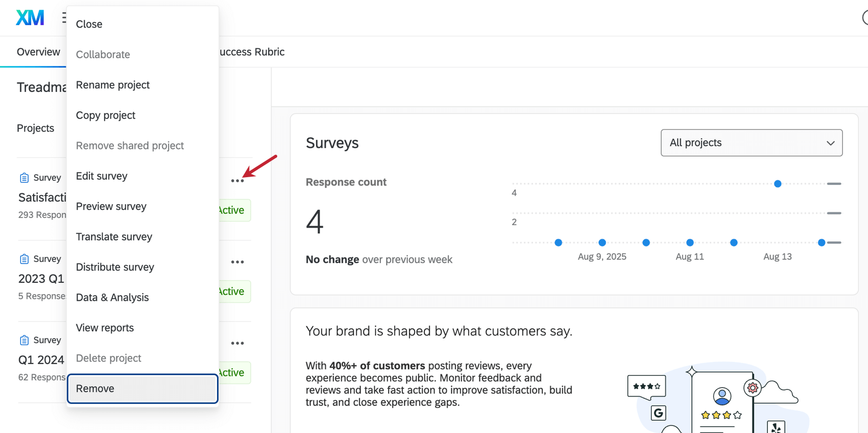Close the project options menu
Screen dimensions: 868x433
pos(89,24)
